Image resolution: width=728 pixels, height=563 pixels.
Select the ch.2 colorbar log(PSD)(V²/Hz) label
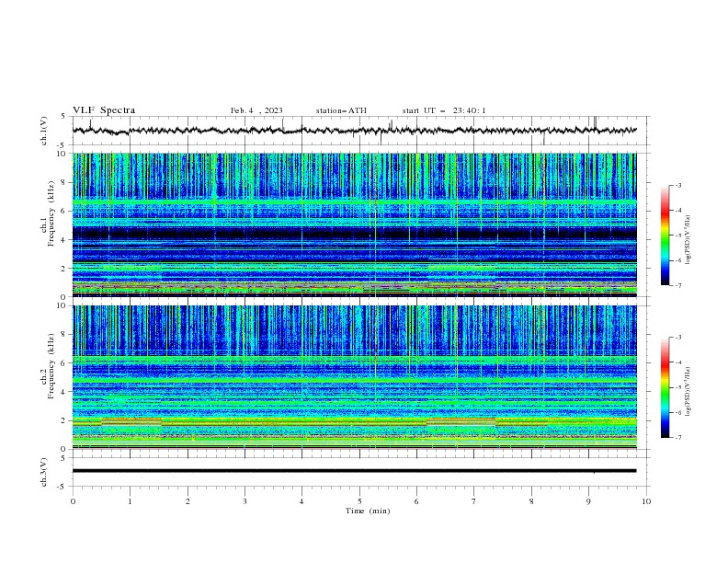click(x=688, y=392)
